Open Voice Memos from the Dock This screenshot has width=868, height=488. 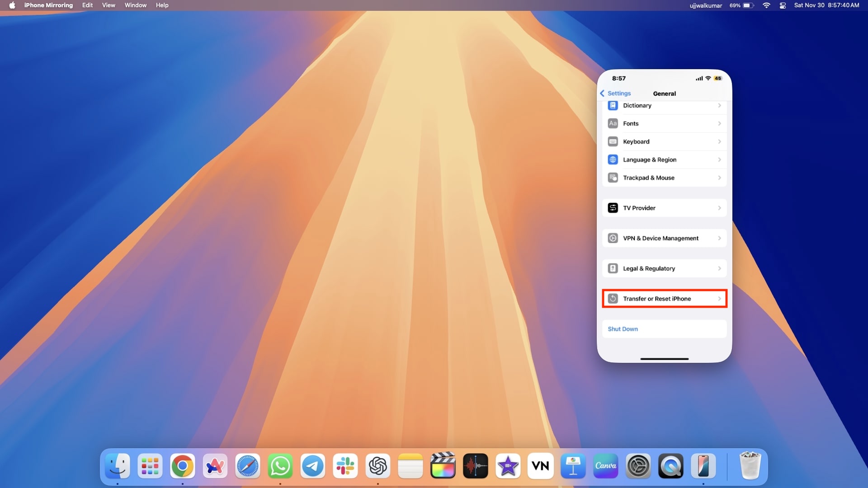point(476,466)
